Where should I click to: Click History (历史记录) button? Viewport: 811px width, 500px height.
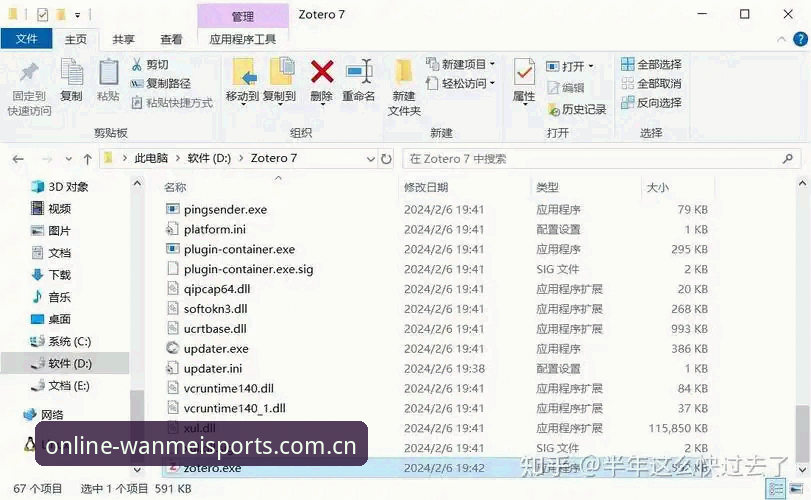click(576, 110)
